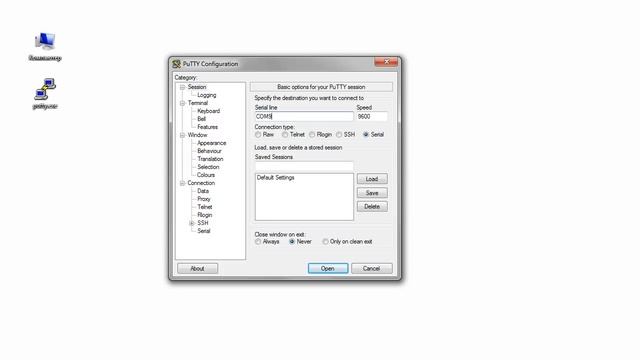Focus the Speed input field
This screenshot has height=360, width=640.
coord(372,116)
